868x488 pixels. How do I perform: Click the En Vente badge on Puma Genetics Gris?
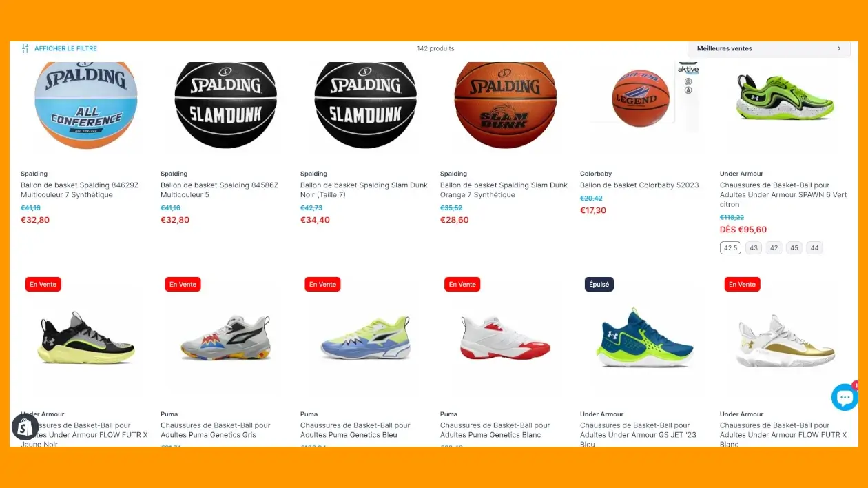[183, 284]
